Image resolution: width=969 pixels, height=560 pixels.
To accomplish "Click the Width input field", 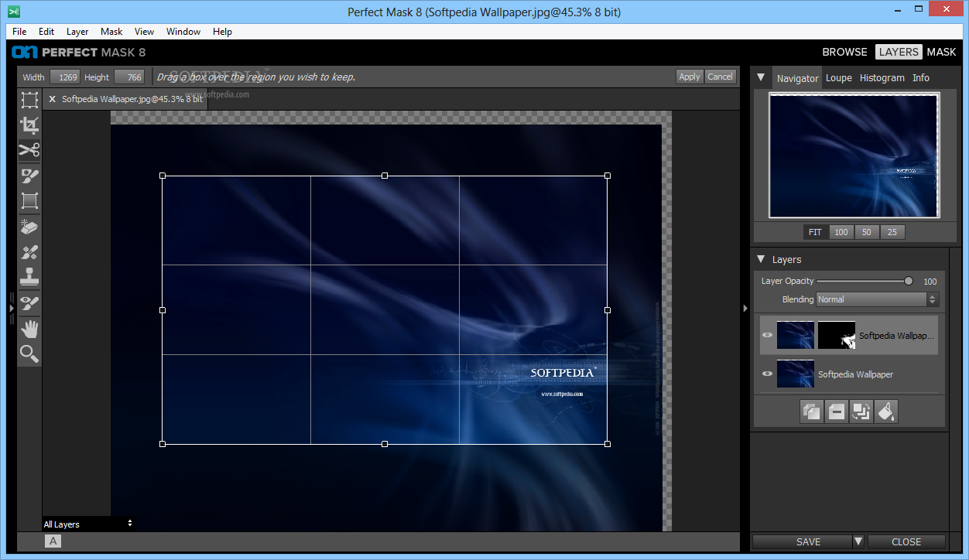I will coord(65,77).
